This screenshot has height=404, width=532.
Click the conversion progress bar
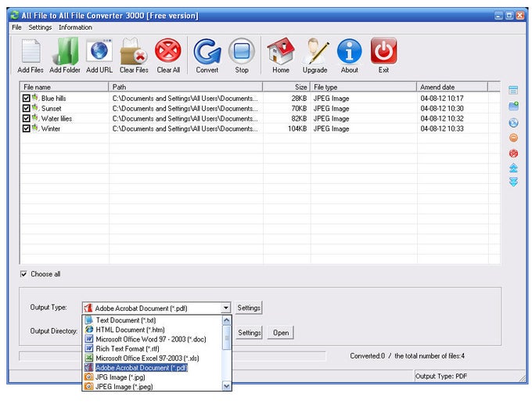[172, 355]
